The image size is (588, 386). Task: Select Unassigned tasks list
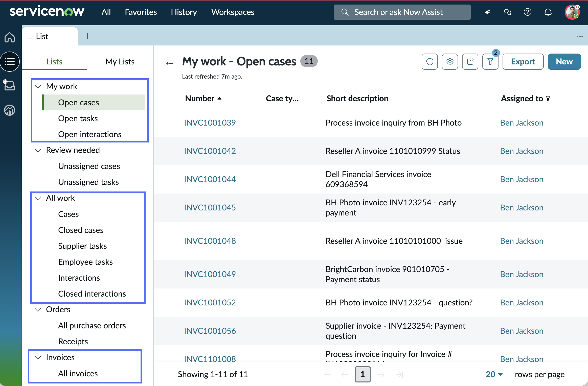[x=88, y=182]
